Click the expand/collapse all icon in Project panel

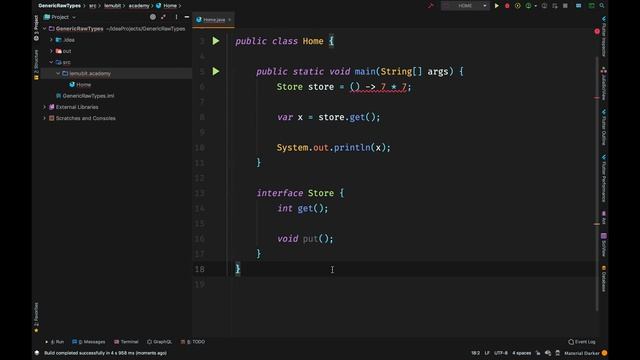[163, 17]
